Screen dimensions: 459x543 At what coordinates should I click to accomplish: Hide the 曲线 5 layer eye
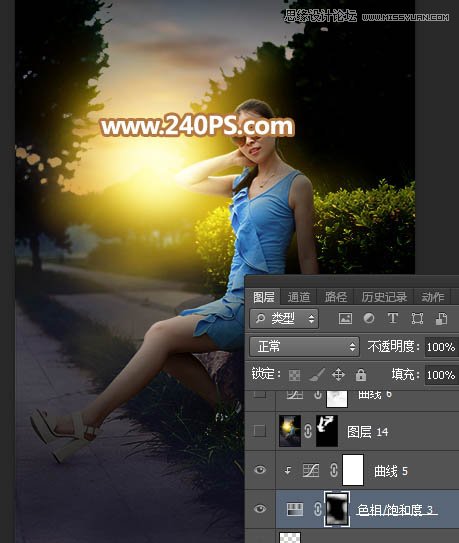click(x=260, y=470)
